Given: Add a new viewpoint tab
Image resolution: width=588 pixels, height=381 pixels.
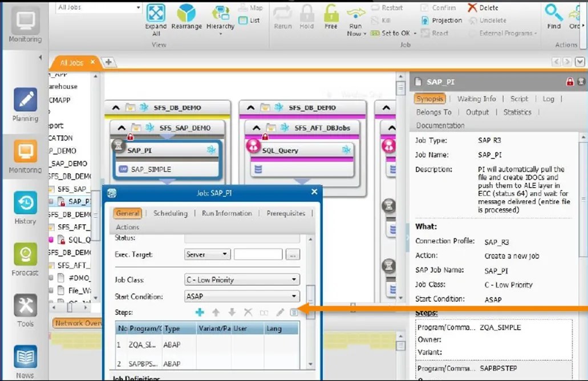Looking at the screenshot, I should click(x=108, y=62).
